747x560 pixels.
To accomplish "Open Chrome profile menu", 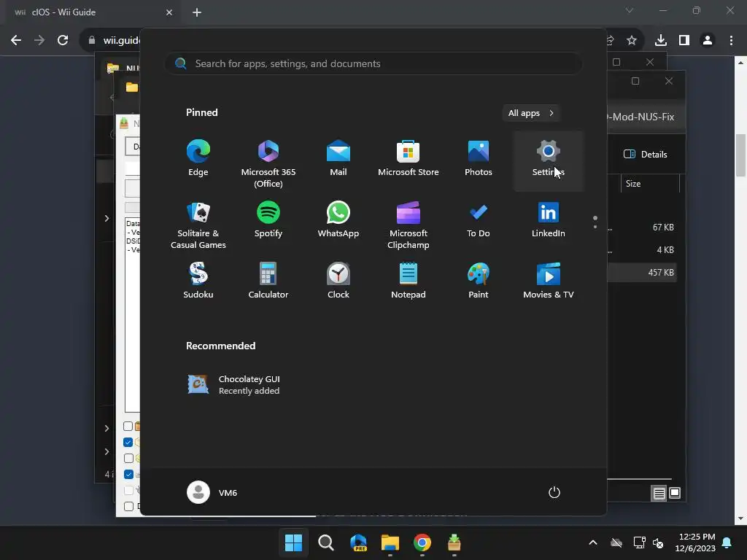I will tap(708, 41).
